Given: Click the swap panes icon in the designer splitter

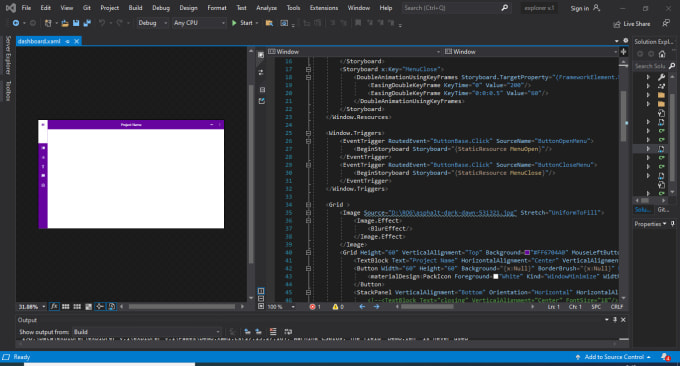Looking at the screenshot, I should point(261,72).
